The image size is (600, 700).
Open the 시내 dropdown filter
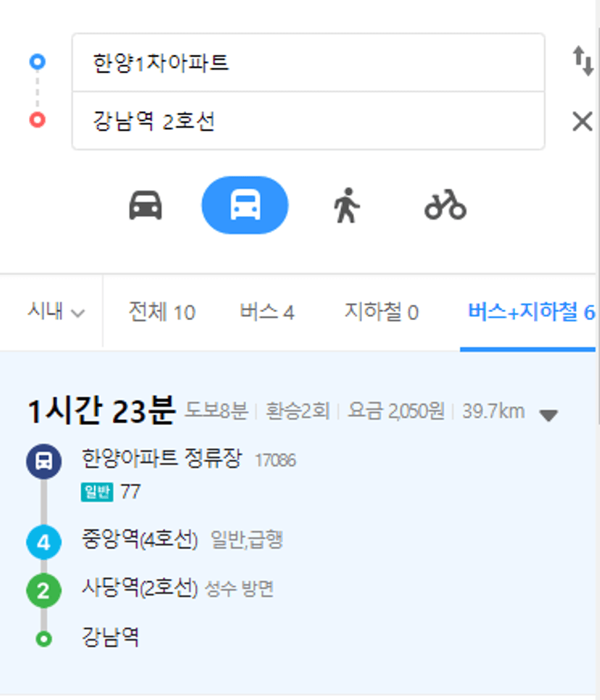(x=56, y=311)
